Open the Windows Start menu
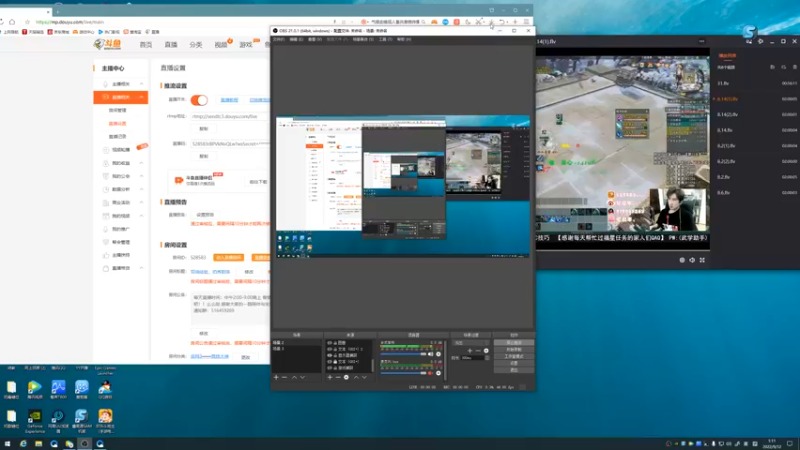This screenshot has width=800, height=450. coord(7,444)
